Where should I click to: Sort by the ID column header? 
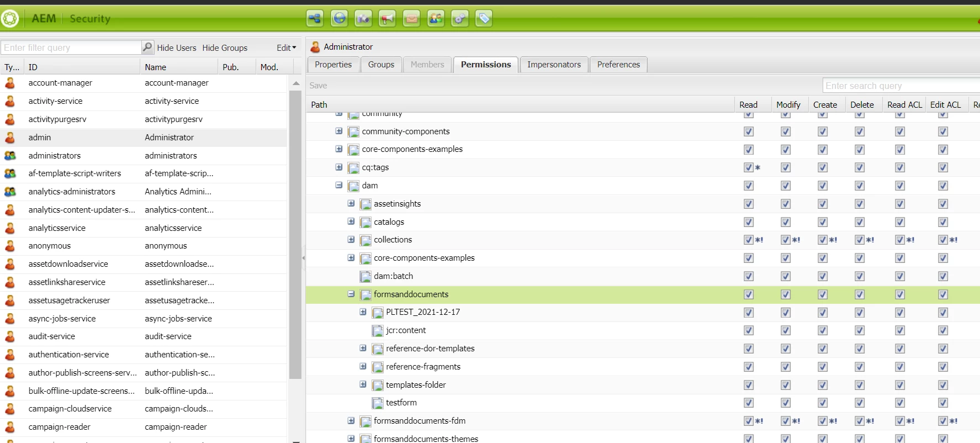[82, 67]
